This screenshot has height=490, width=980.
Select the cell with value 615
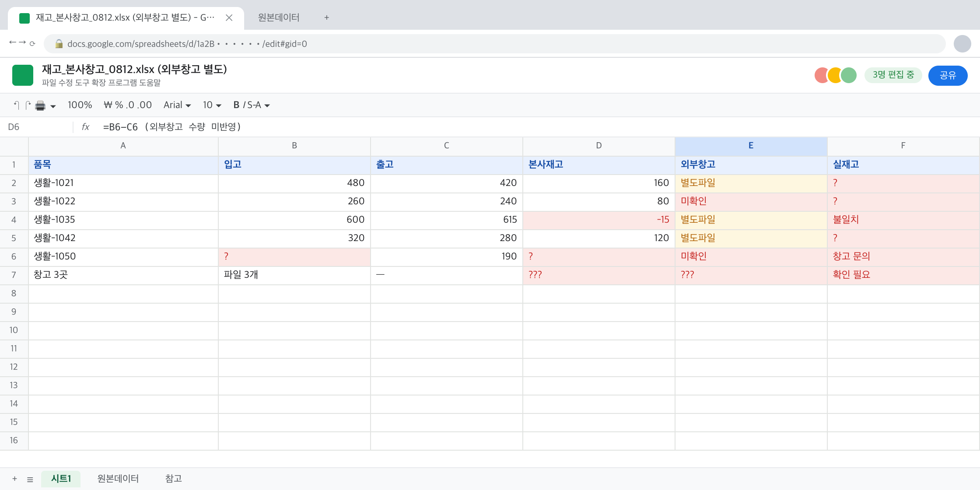[x=446, y=220]
